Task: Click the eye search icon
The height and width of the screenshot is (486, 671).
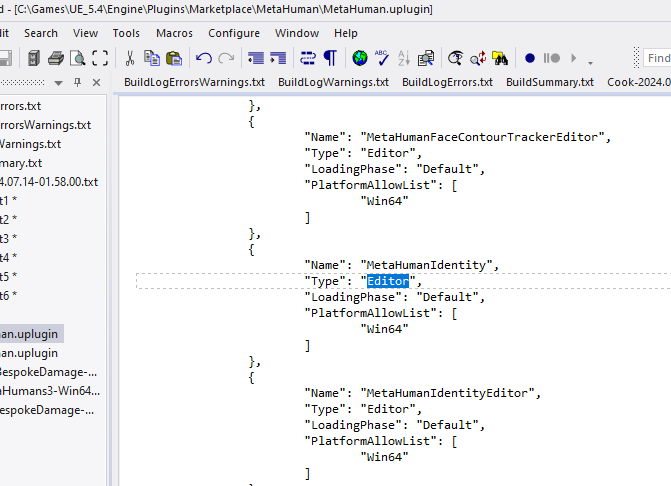Action: click(455, 58)
